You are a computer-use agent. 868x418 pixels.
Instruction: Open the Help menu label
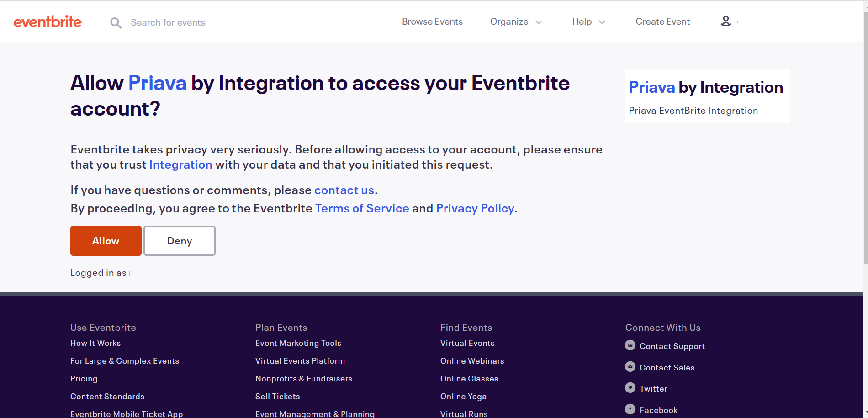582,21
